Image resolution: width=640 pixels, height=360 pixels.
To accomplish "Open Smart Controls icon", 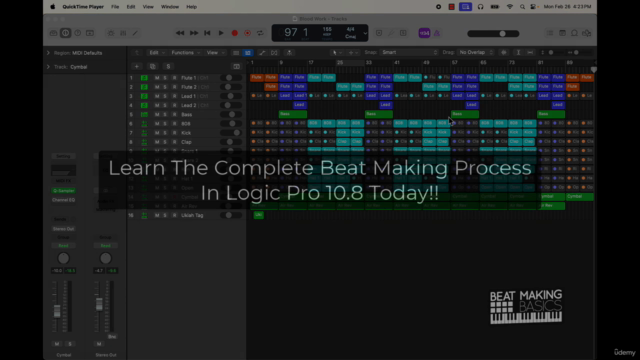I will click(x=111, y=33).
